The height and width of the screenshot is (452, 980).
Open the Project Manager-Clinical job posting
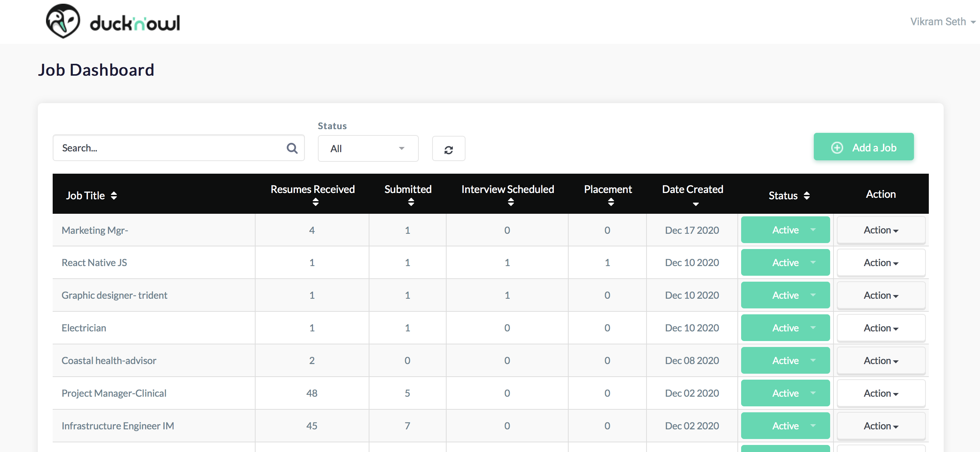114,393
